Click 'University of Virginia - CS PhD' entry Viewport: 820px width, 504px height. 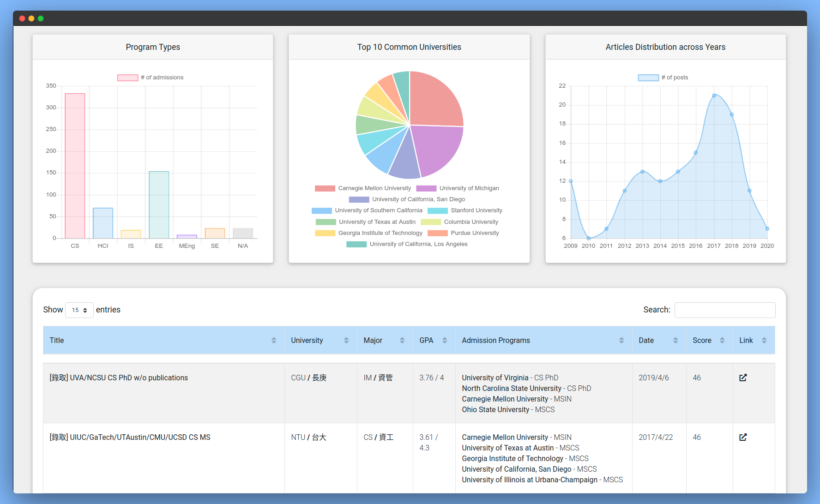click(510, 378)
